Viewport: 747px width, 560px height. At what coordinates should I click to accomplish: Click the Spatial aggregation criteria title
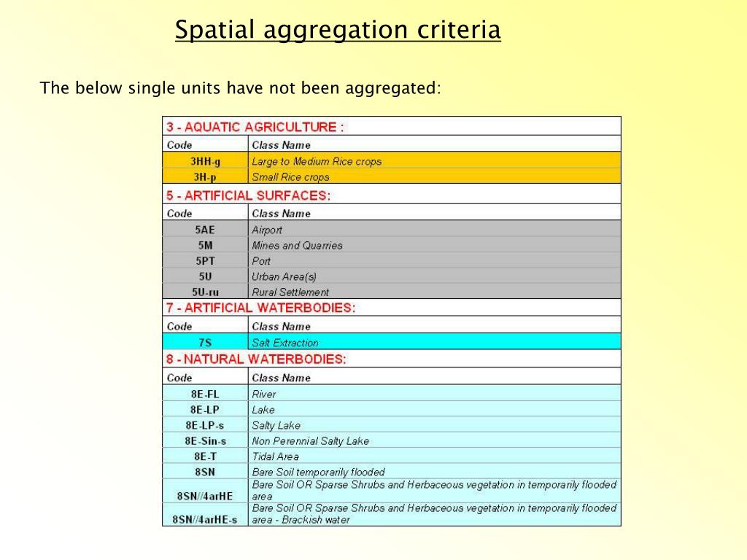[x=338, y=30]
